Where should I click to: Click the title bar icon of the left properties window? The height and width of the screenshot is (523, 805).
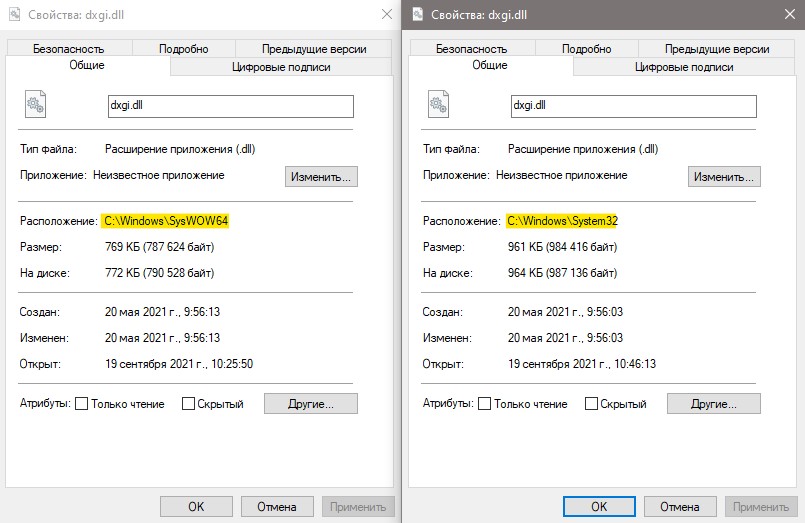coord(14,14)
